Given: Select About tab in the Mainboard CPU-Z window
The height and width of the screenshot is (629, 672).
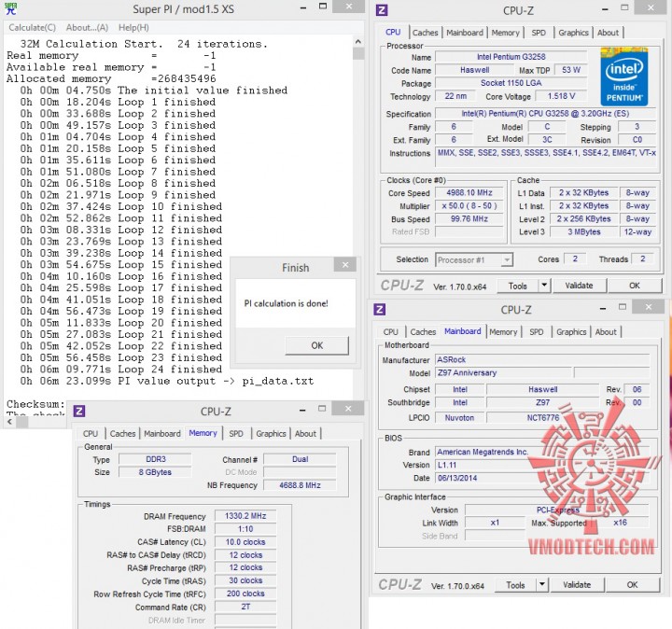Looking at the screenshot, I should (x=606, y=332).
